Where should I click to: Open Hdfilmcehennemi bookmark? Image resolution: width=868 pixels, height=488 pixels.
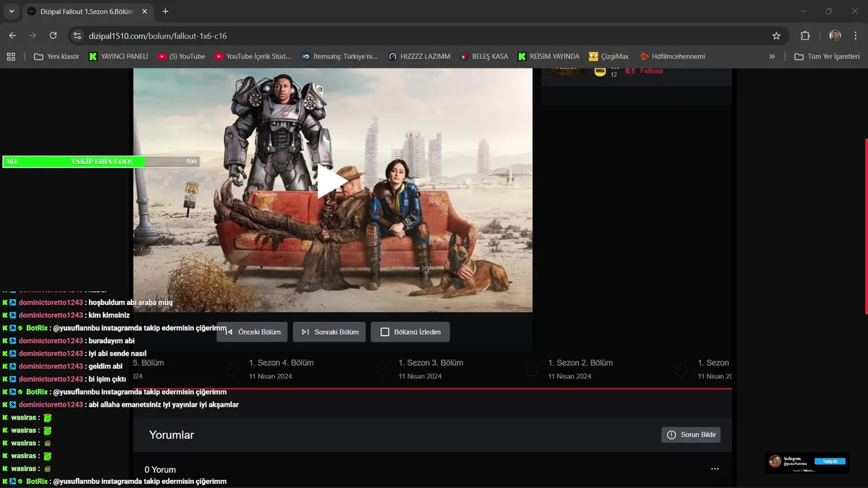673,56
